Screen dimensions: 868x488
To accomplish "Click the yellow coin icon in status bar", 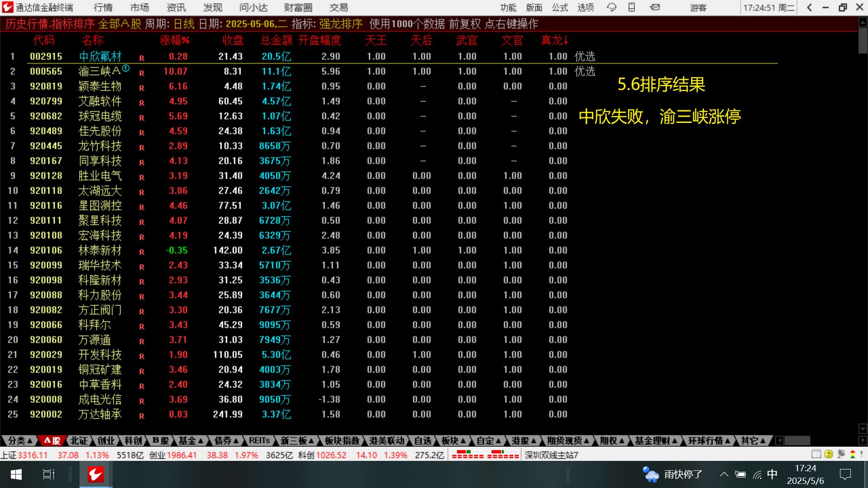I will point(829,454).
